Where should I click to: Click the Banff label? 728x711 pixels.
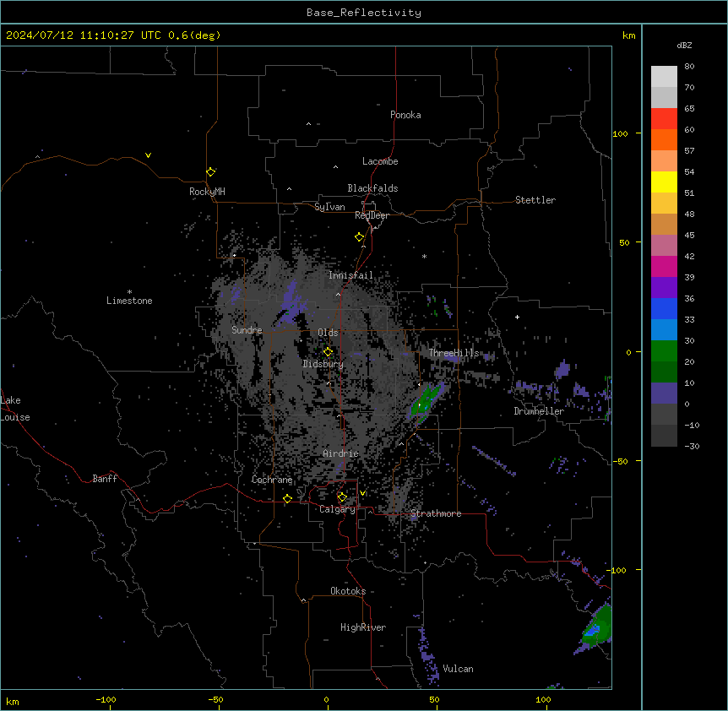point(105,479)
